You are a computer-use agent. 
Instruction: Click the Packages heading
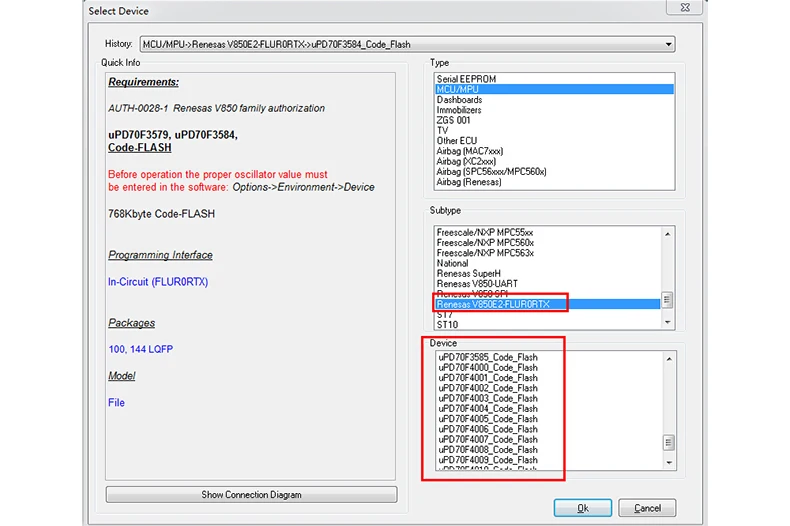131,323
